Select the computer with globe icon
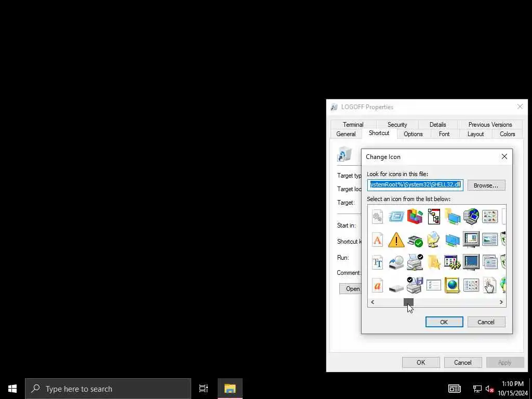The image size is (532, 399). [x=471, y=217]
